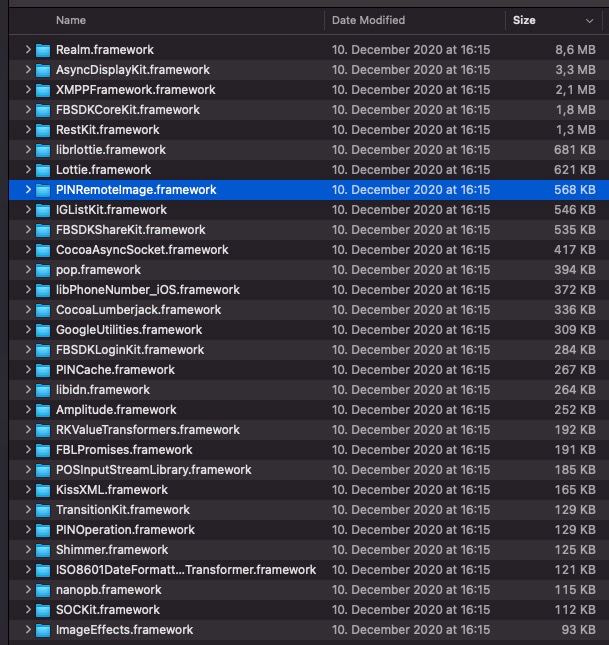This screenshot has height=645, width=609.
Task: Select the ISO8601DateFormatt...Transformer.framework name
Action: point(186,570)
